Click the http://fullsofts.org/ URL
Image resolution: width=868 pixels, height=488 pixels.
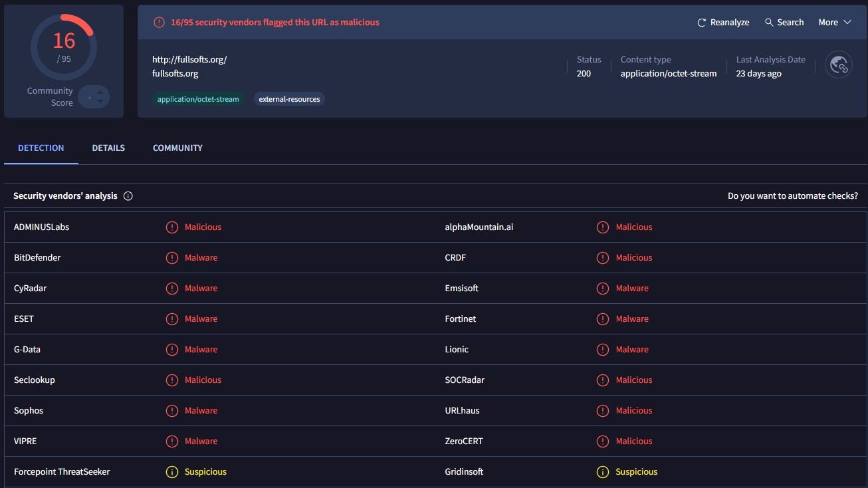189,59
